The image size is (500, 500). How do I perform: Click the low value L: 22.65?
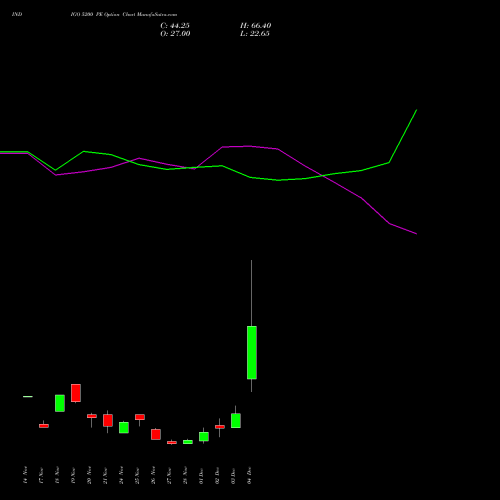click(x=255, y=34)
